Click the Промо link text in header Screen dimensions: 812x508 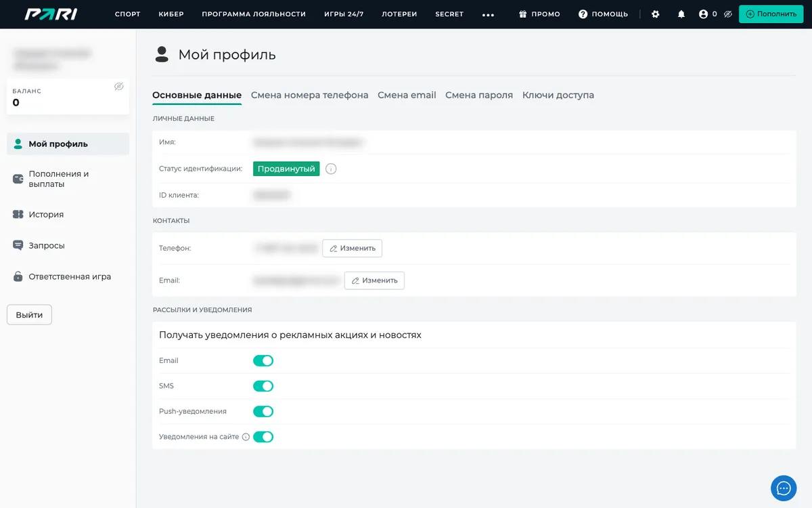tap(545, 14)
